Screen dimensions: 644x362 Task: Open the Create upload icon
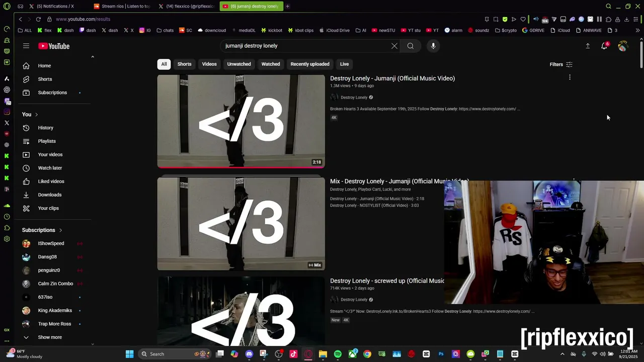[x=588, y=46]
